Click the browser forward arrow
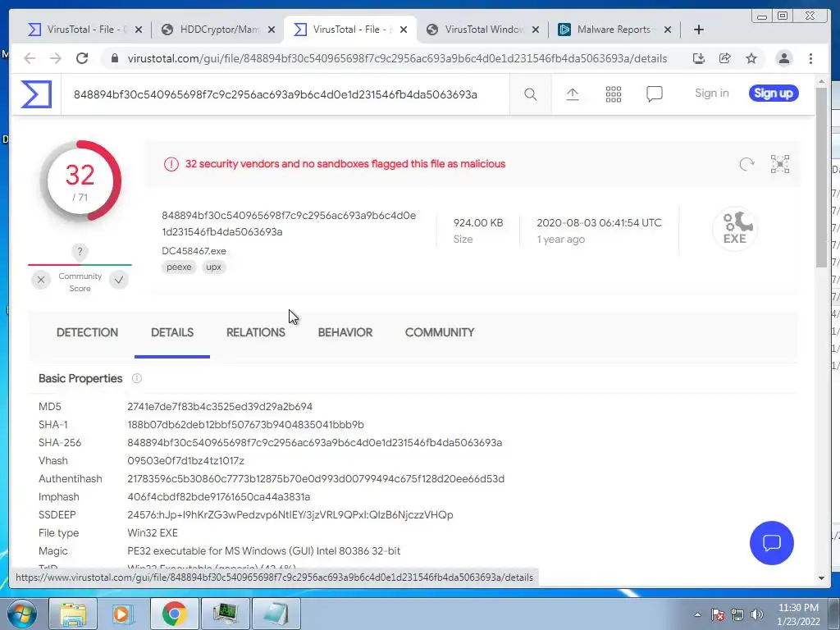Viewport: 840px width, 630px height. [x=56, y=58]
